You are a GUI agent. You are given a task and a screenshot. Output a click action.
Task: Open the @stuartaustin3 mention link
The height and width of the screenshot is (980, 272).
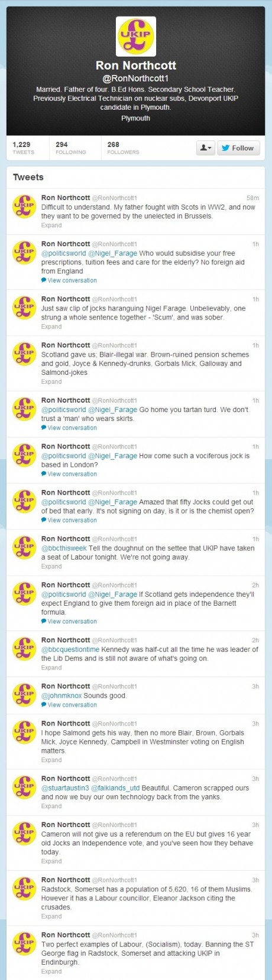point(65,788)
